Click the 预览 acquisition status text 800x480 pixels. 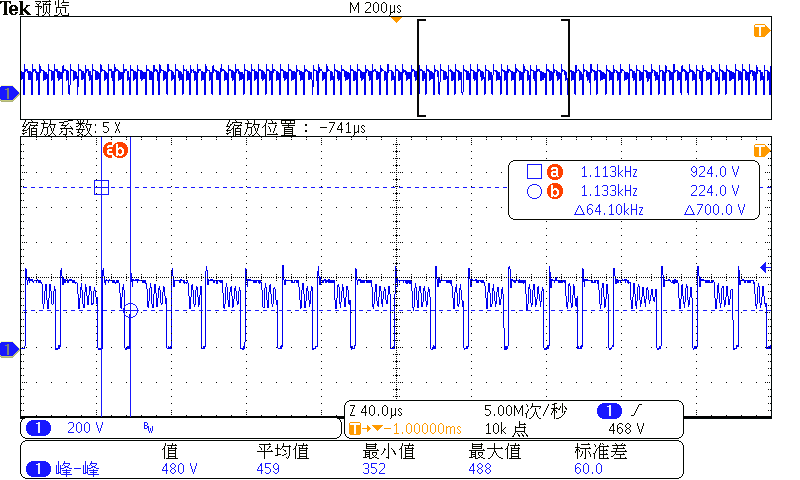tap(52, 8)
